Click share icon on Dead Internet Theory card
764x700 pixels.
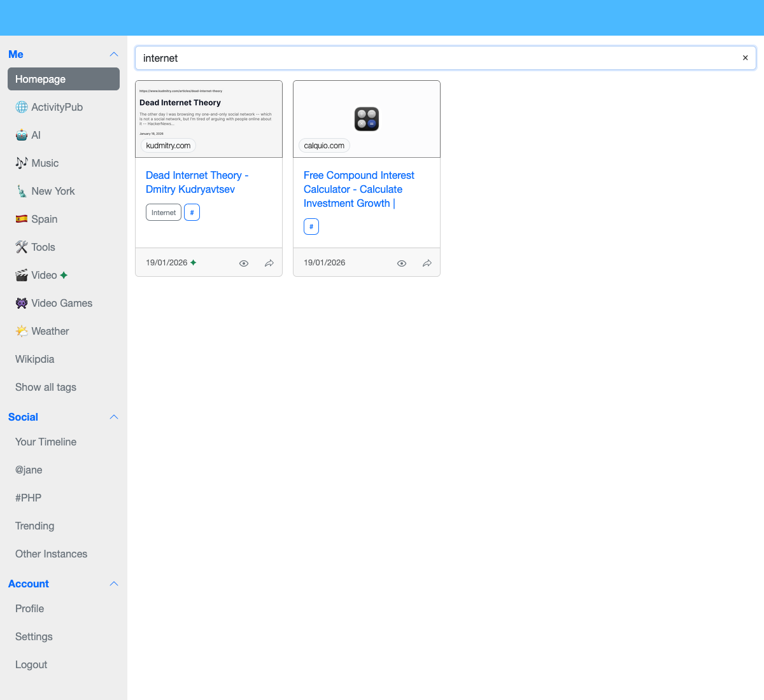(269, 263)
